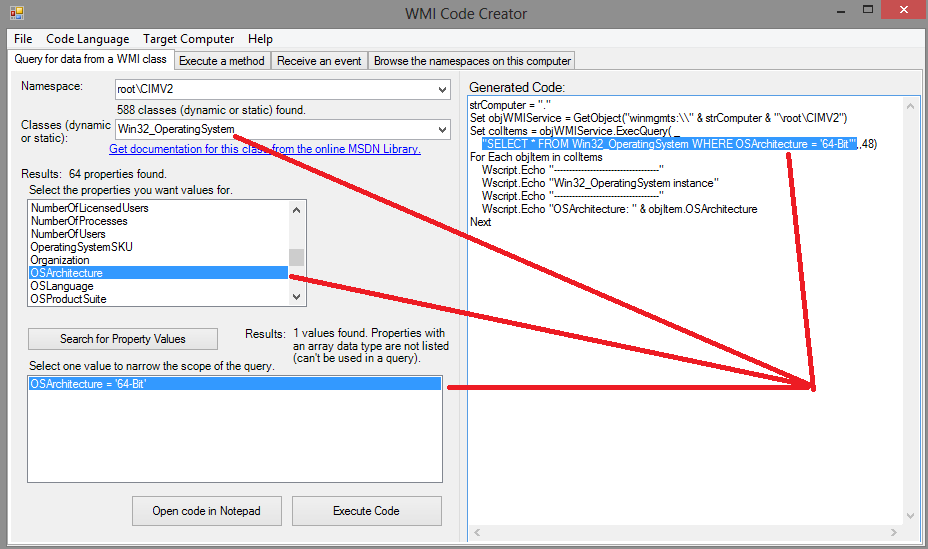Screen dimensions: 928x549
Task: Open the Code Language menu
Action: pos(88,39)
